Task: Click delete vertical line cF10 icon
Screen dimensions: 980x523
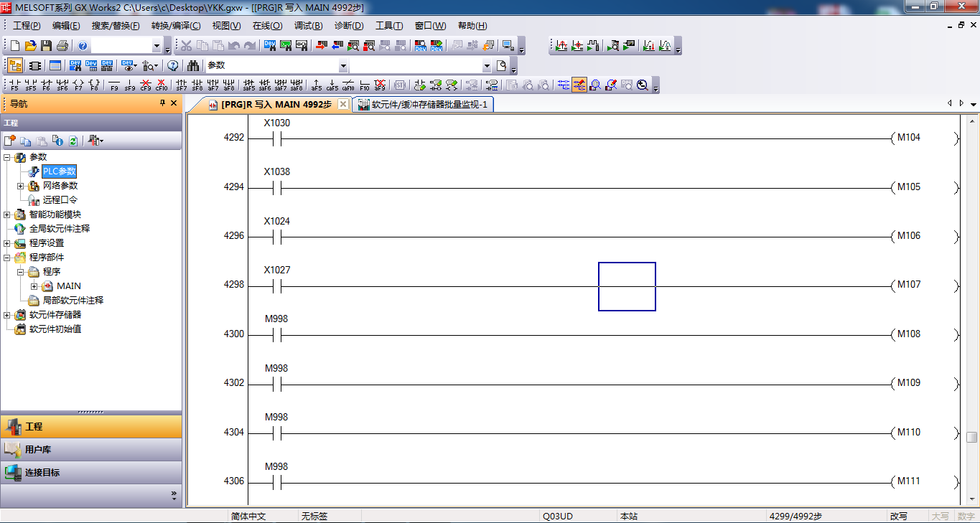Action: coord(162,85)
